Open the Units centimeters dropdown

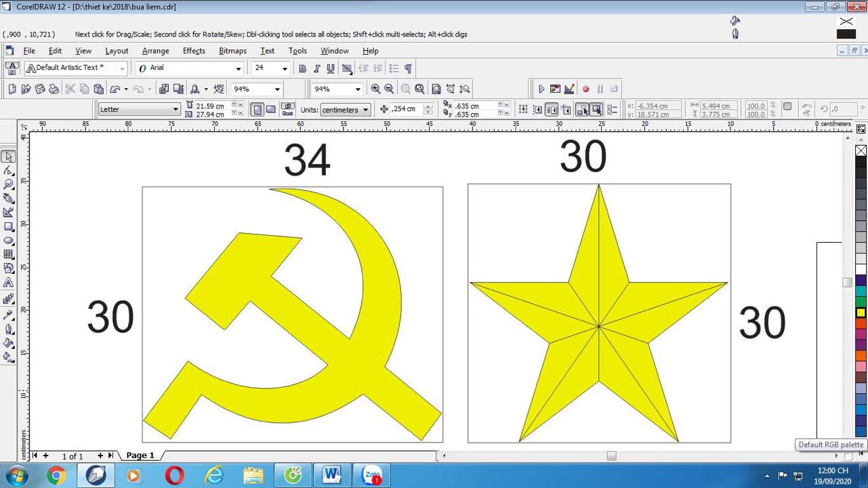pyautogui.click(x=365, y=109)
